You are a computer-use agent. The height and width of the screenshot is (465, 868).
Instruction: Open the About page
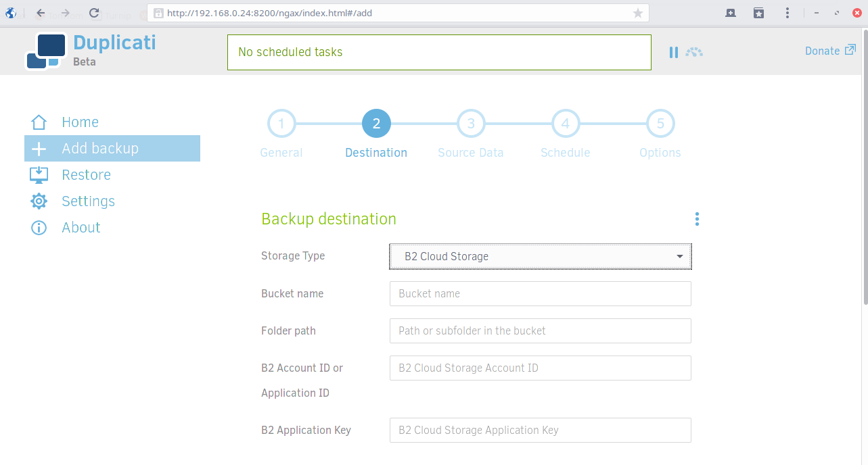[x=81, y=228]
